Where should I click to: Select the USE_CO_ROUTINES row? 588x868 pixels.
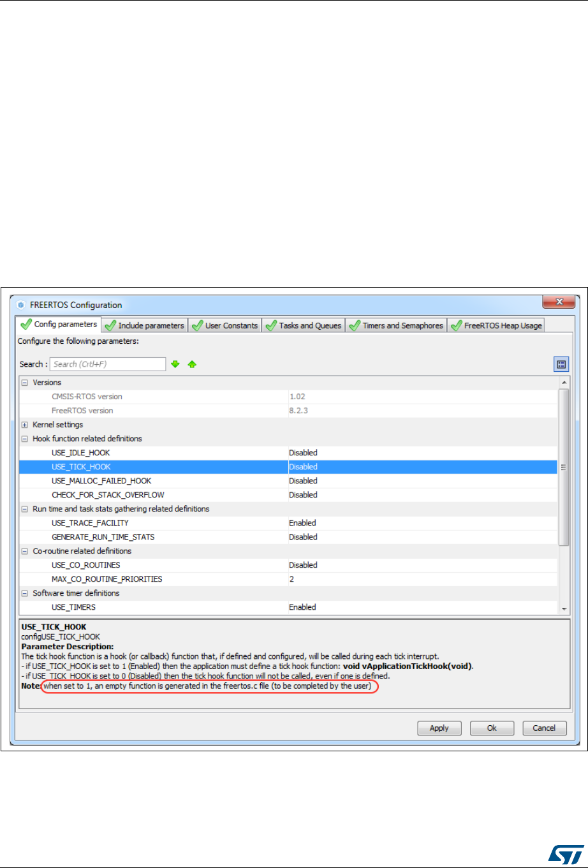click(x=288, y=565)
